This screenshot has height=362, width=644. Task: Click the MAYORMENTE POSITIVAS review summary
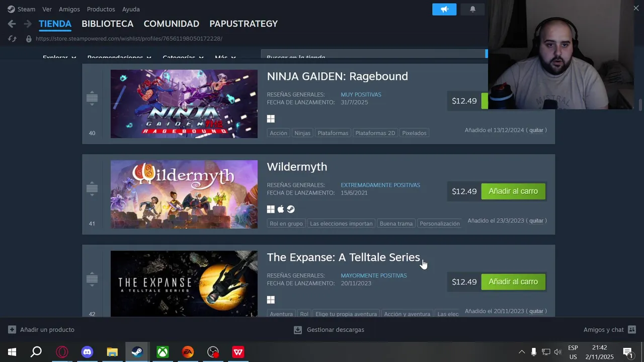click(x=373, y=276)
